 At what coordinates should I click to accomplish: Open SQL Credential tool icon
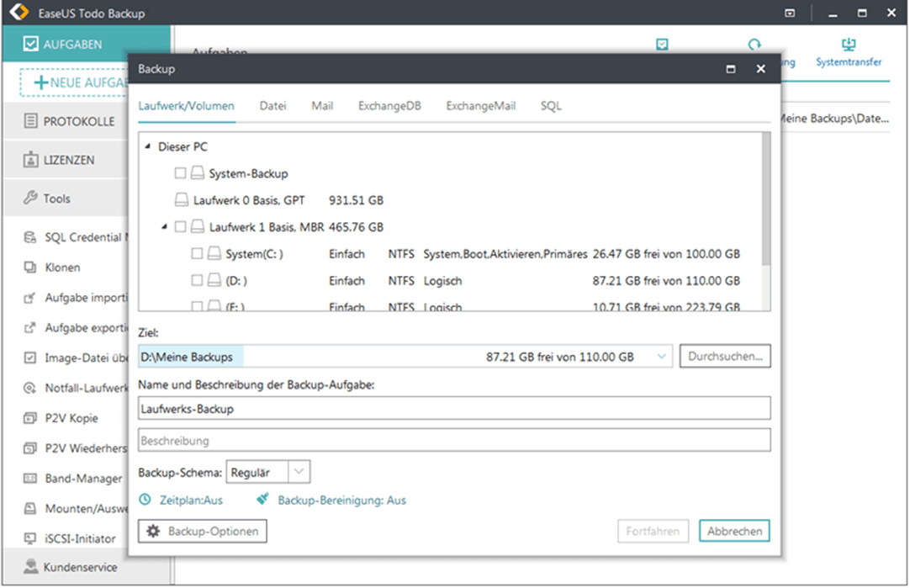[29, 237]
